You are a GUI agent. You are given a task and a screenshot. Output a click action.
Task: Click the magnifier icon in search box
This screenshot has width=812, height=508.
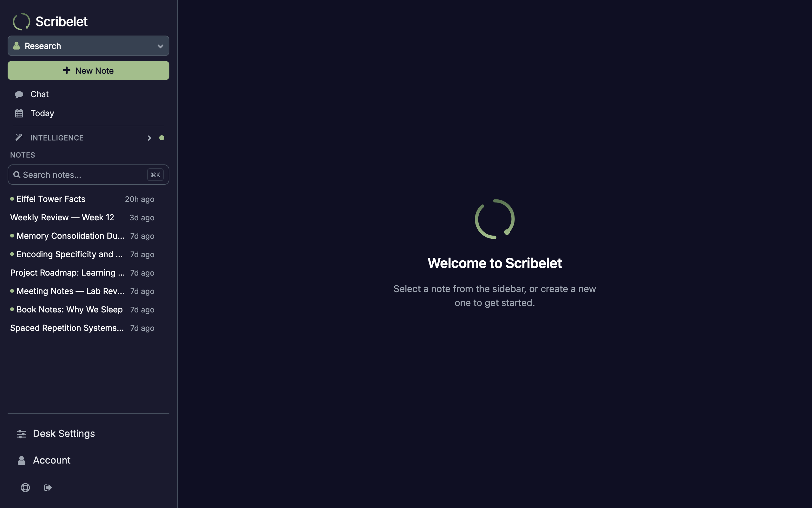(16, 175)
